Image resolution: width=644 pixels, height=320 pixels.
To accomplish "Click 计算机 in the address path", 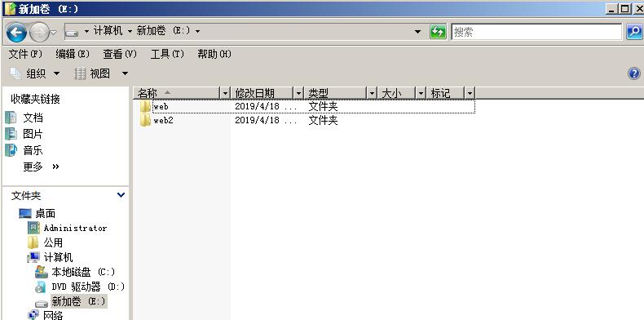I will pos(108,31).
